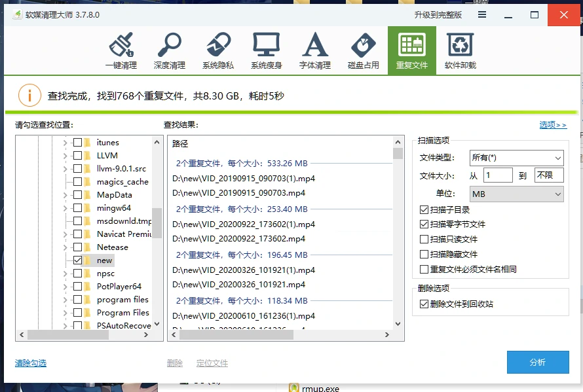Viewport: 583px width, 392px height.
Task: Click the minimum file size input field
Action: click(497, 175)
